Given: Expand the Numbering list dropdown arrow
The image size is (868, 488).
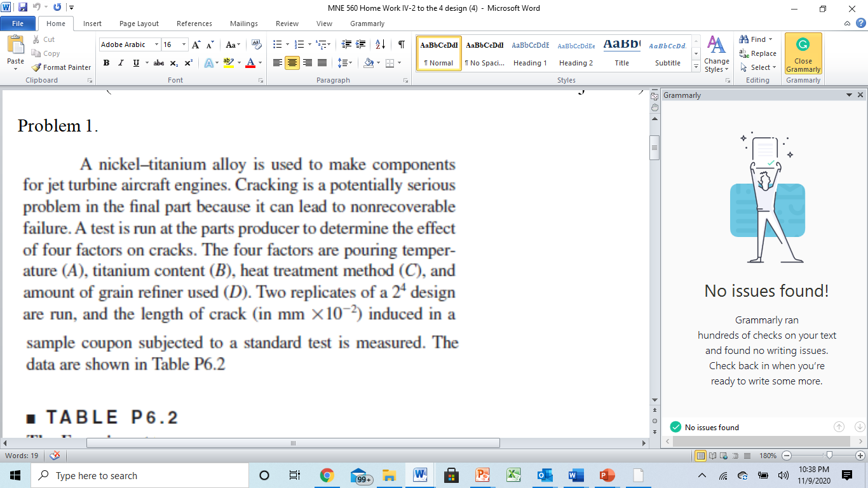Looking at the screenshot, I should tap(308, 44).
